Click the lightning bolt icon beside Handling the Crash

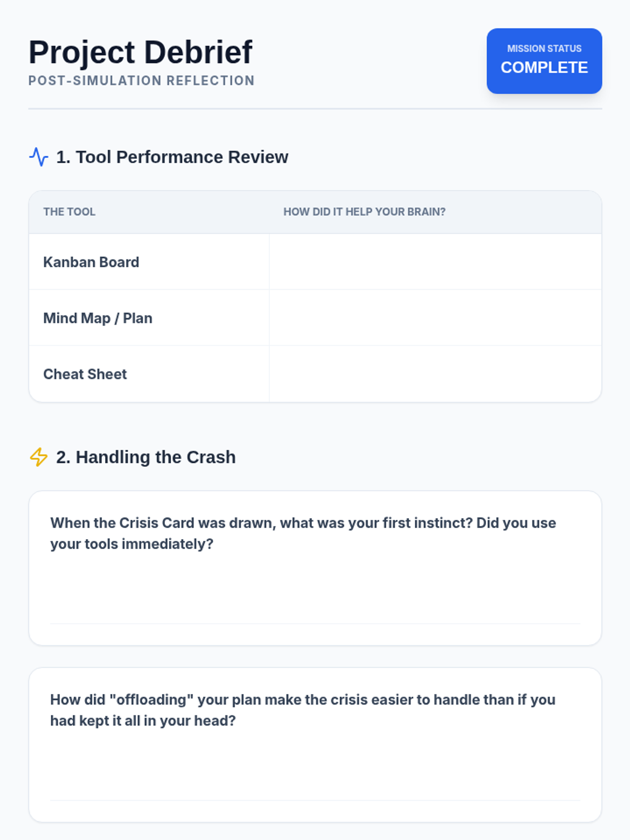[x=38, y=457]
